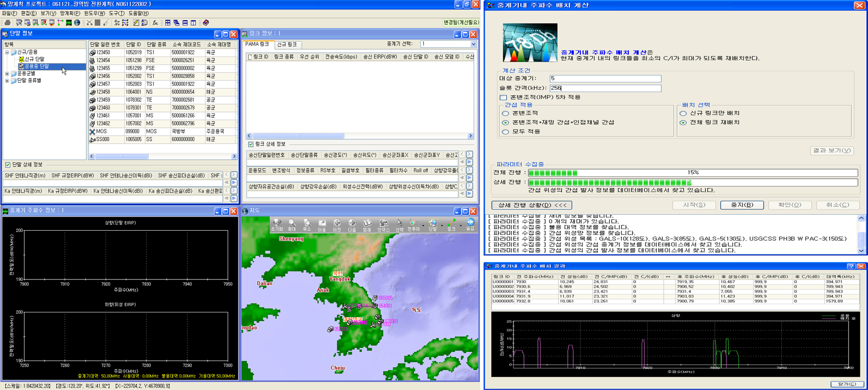Expand the 운용군별 tree node

(7, 73)
